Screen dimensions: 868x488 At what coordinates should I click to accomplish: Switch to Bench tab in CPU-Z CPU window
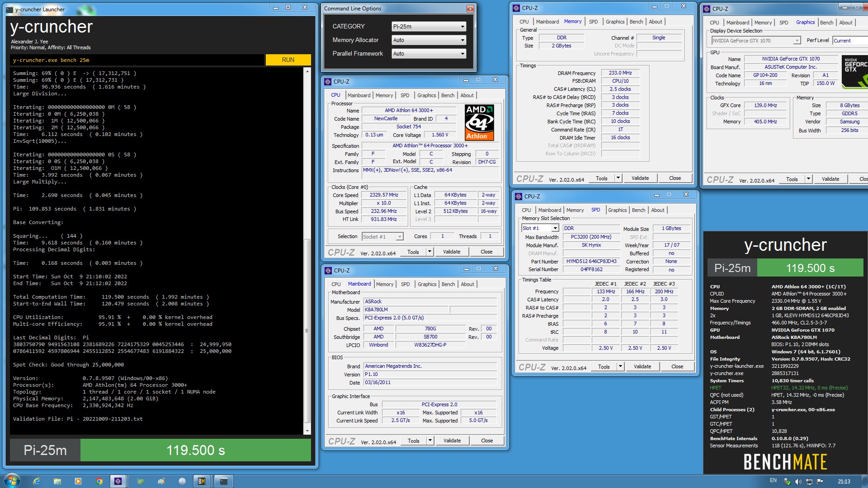click(x=448, y=95)
